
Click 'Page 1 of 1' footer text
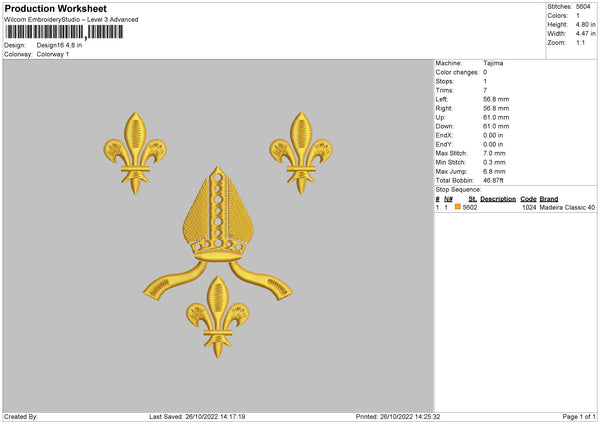click(579, 417)
